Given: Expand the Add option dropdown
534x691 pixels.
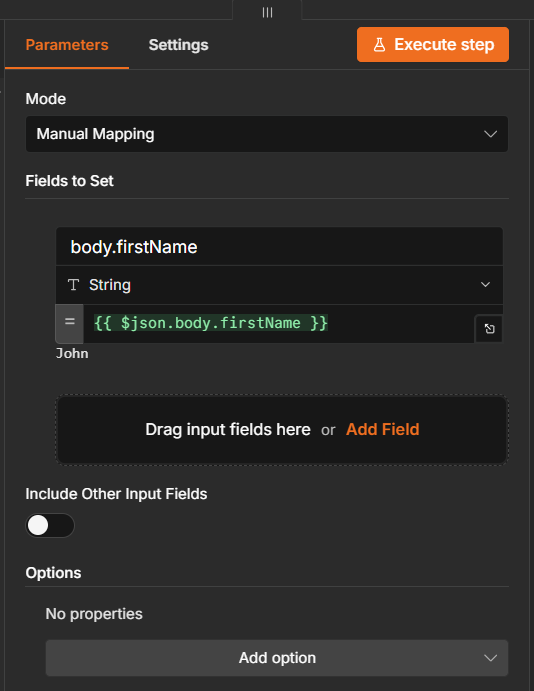Looking at the screenshot, I should pos(277,658).
